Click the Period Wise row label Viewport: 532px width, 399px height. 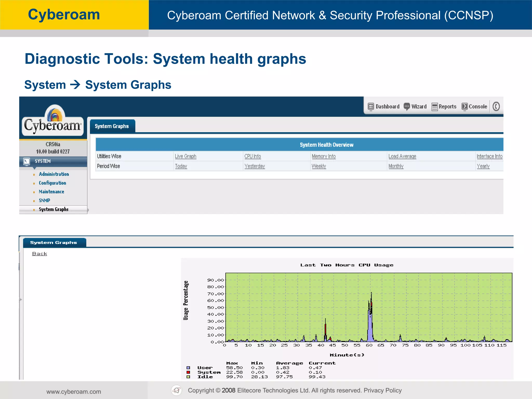108,166
